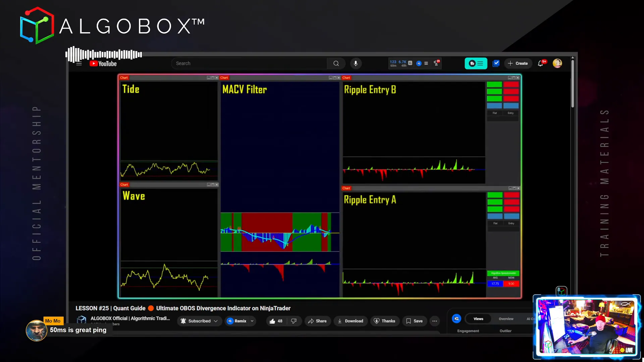This screenshot has height=362, width=644.
Task: Open the TubeBuddy teal menu button
Action: pyautogui.click(x=476, y=63)
